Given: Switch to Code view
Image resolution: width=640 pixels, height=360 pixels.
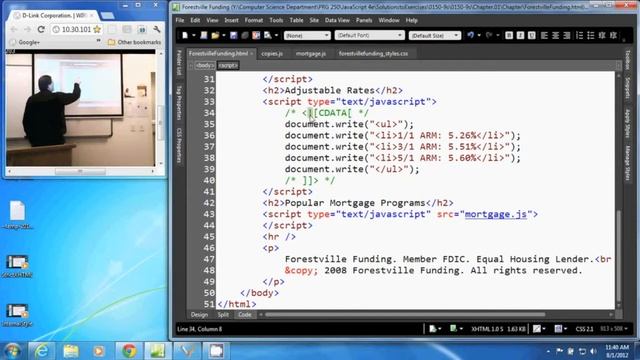Looking at the screenshot, I should [244, 315].
